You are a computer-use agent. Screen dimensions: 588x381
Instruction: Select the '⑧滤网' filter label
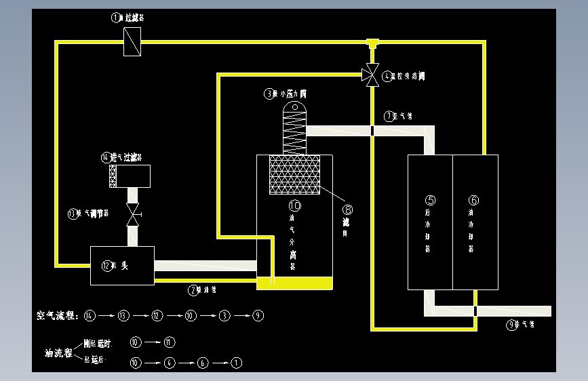(347, 220)
